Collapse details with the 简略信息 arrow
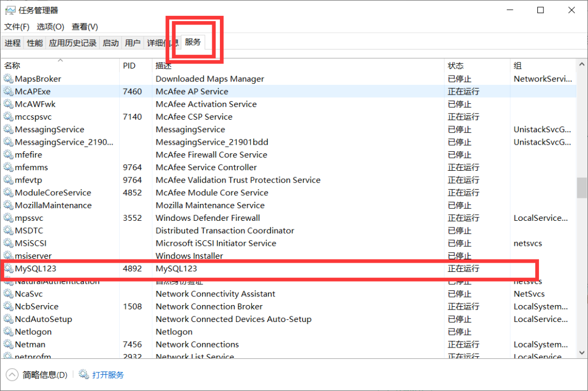The width and height of the screenshot is (588, 391). pos(12,375)
